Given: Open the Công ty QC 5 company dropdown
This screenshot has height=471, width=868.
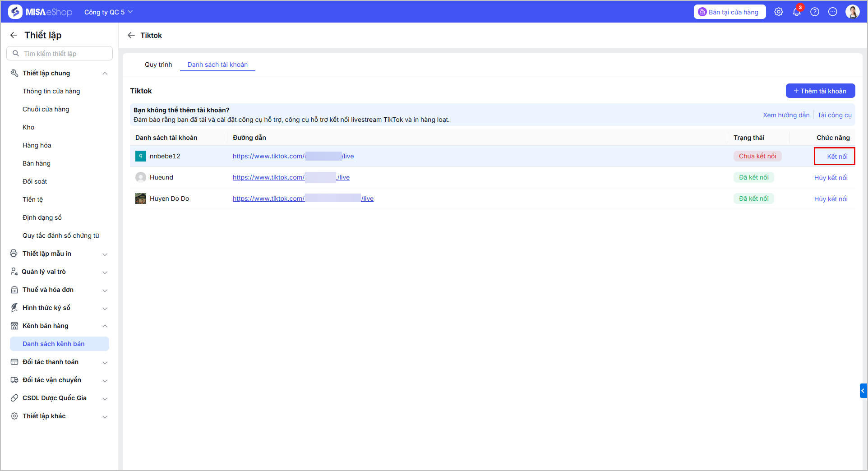Looking at the screenshot, I should [x=108, y=12].
